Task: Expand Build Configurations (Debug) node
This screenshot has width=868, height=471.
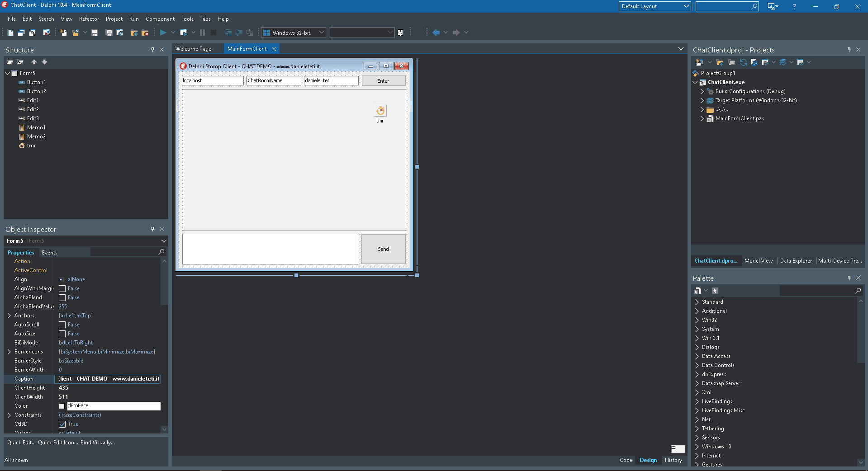Action: pyautogui.click(x=702, y=91)
